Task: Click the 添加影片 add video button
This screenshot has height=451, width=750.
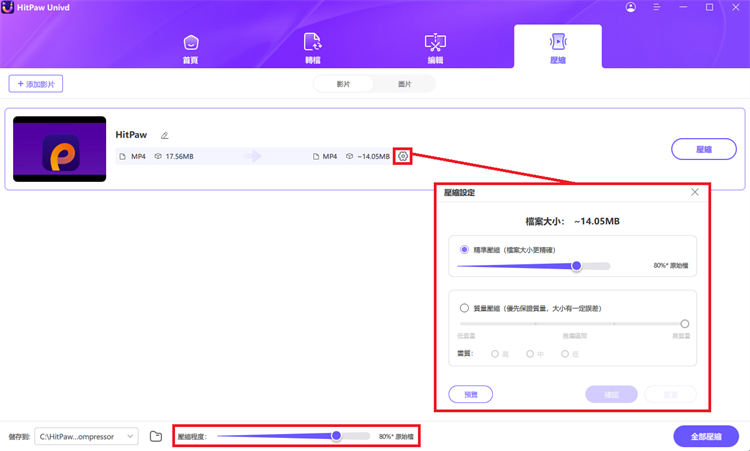Action: [x=36, y=84]
